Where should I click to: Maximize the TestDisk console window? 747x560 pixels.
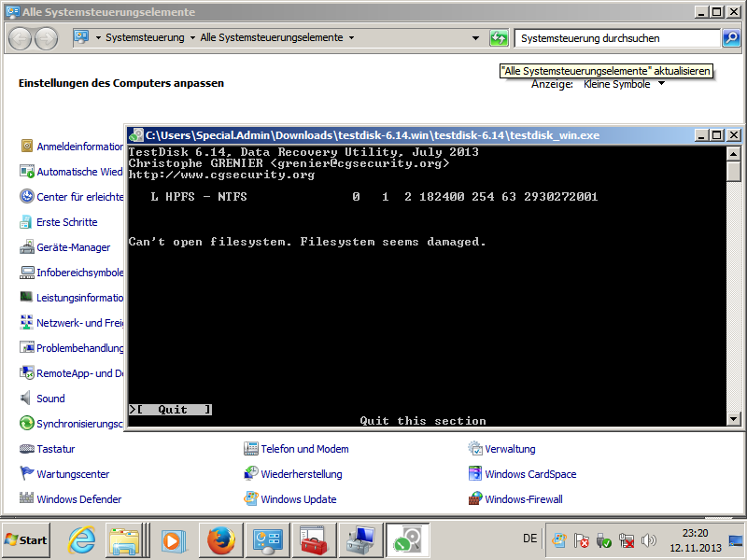(716, 135)
